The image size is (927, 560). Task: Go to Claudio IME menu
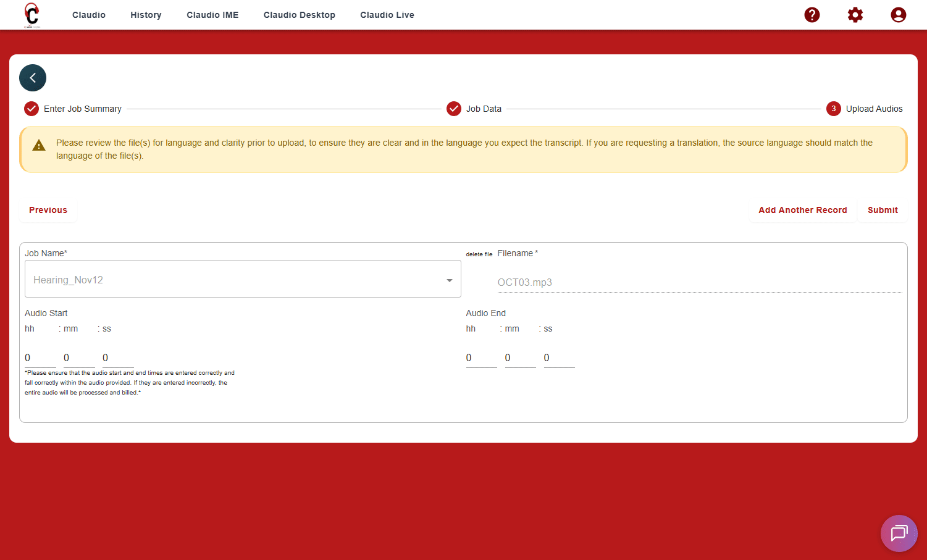[212, 15]
